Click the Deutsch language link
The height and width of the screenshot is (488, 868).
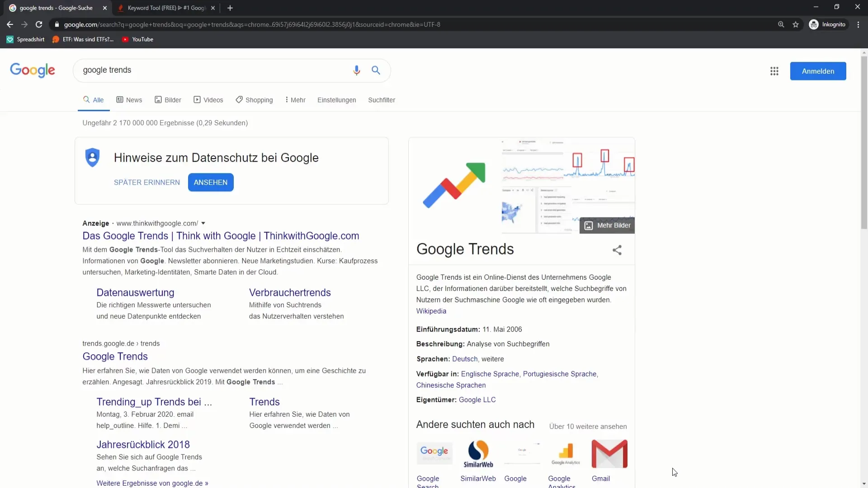[x=465, y=359]
